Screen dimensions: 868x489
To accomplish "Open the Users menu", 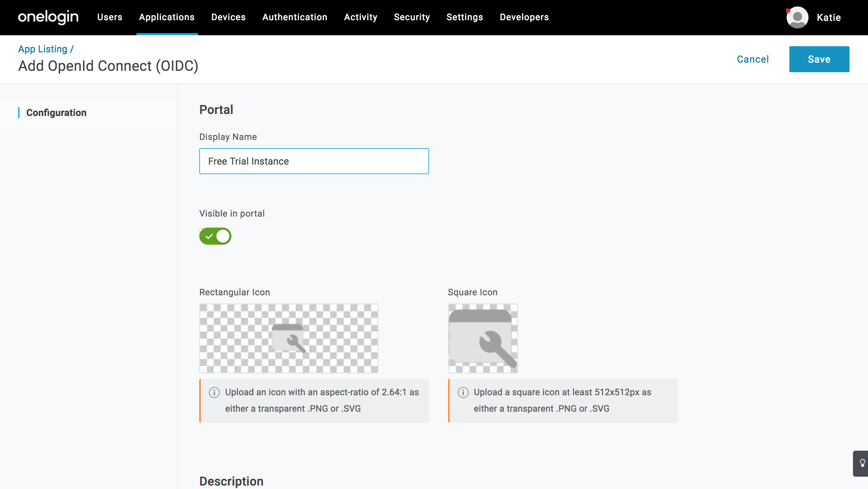I will click(x=109, y=17).
